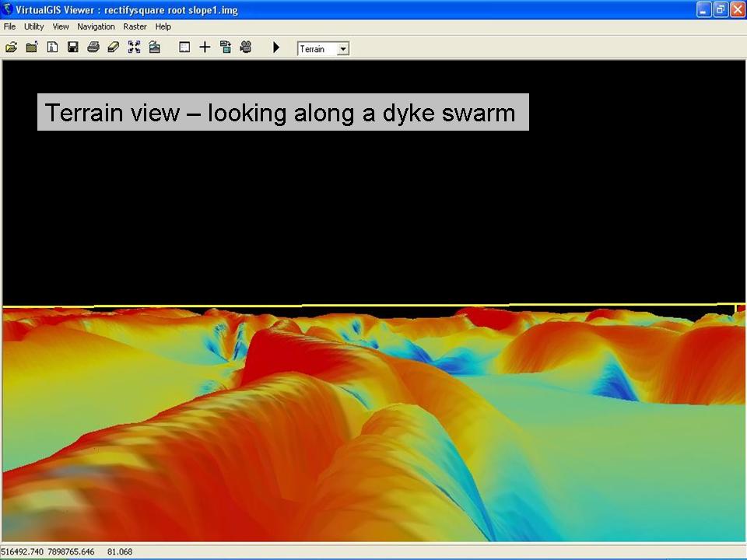Viewport: 747px width, 560px height.
Task: Open the Navigation menu
Action: (x=96, y=26)
